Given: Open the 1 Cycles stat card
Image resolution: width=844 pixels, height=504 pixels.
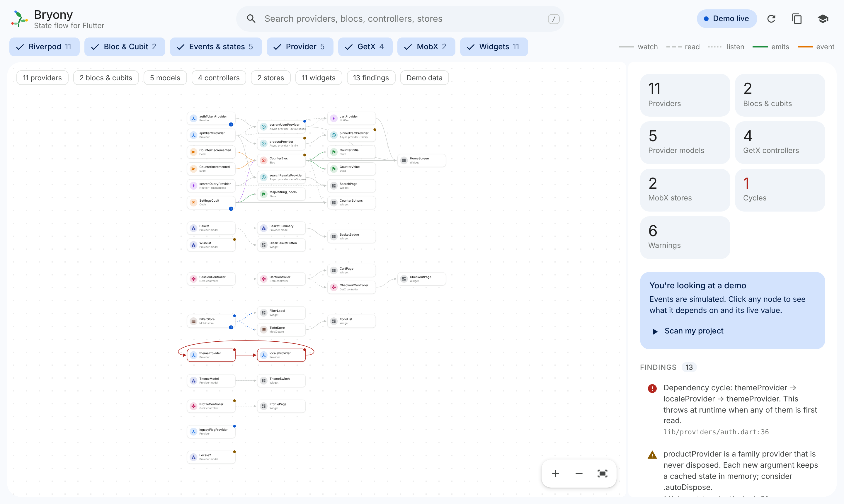Looking at the screenshot, I should tap(780, 190).
